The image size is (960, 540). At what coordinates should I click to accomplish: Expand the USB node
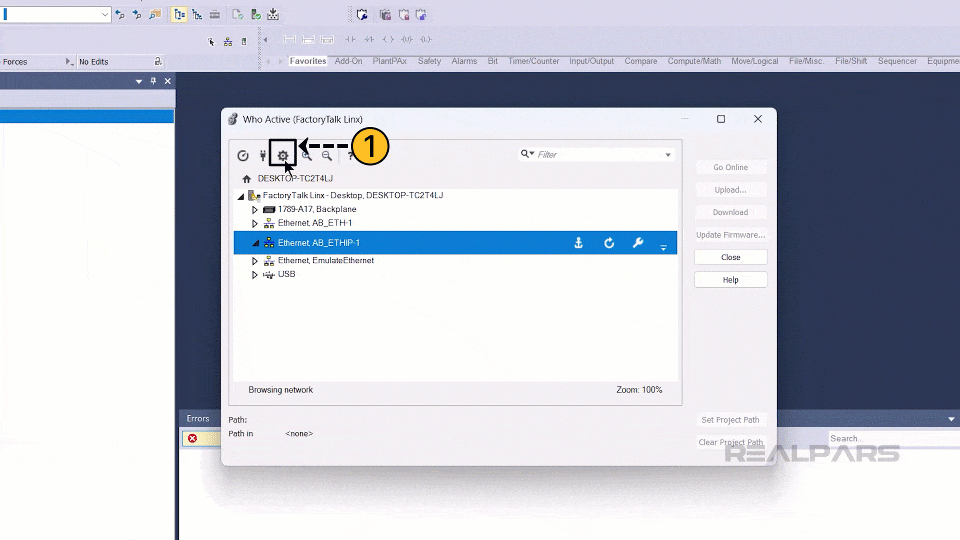click(x=255, y=275)
